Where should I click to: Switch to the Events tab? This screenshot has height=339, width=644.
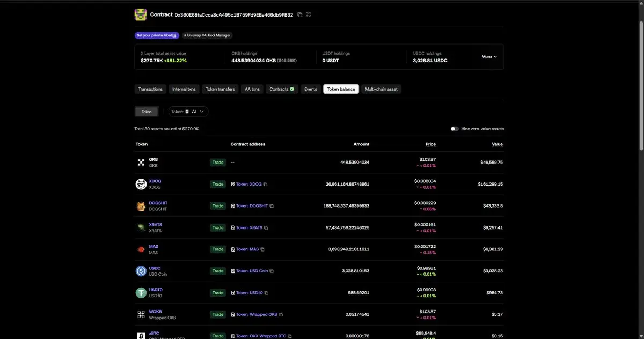coord(311,89)
